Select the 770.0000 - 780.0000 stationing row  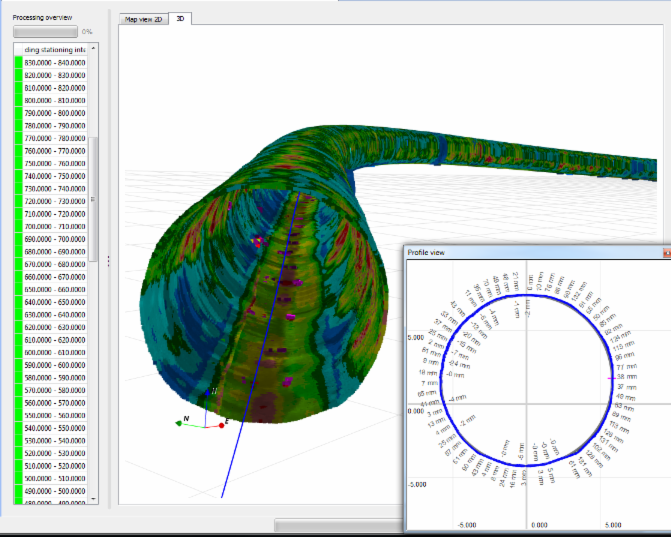click(54, 138)
